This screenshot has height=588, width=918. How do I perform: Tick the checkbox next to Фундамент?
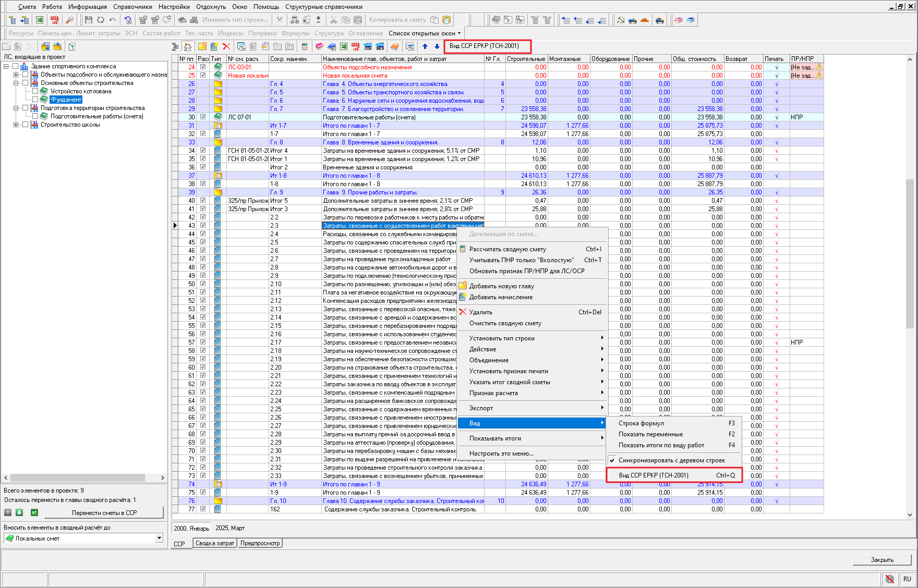[35, 100]
